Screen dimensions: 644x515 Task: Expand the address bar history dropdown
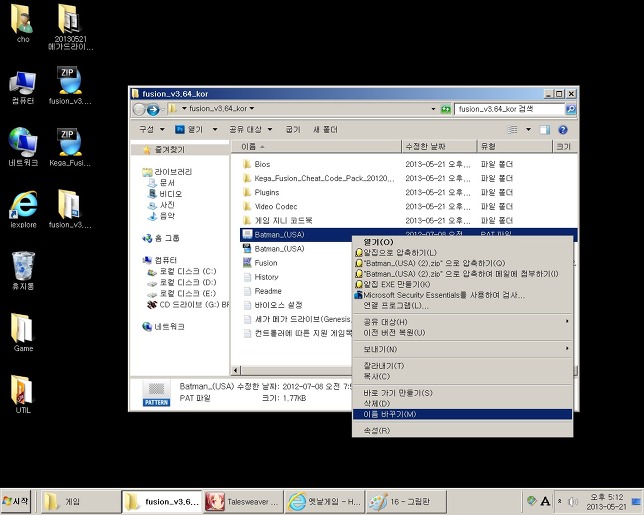point(433,109)
